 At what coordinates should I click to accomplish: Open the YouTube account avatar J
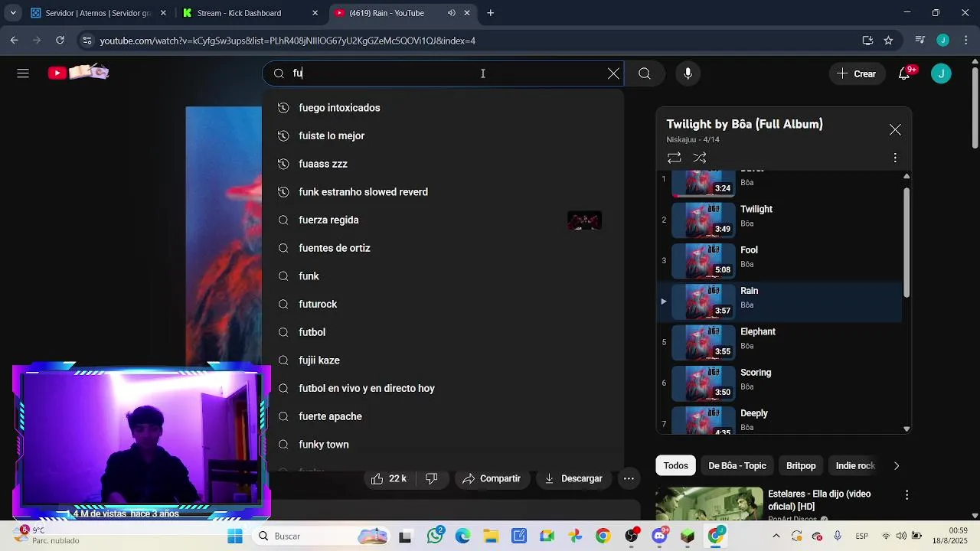pos(941,73)
